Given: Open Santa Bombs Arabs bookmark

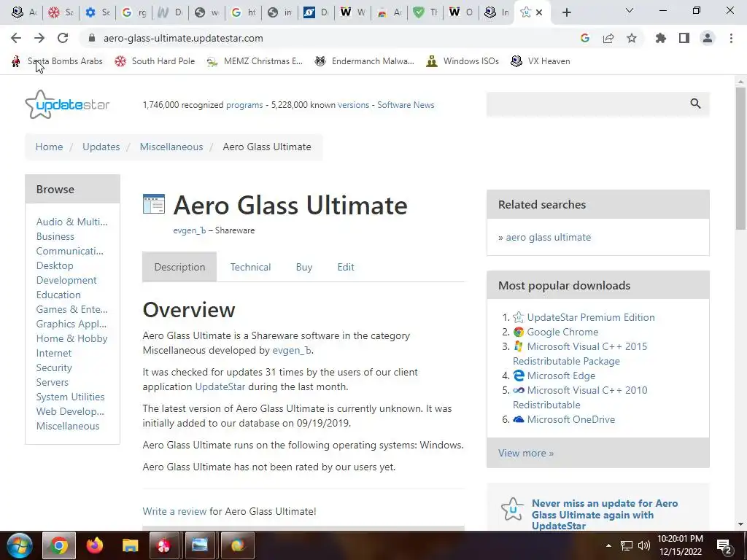Looking at the screenshot, I should (x=57, y=61).
